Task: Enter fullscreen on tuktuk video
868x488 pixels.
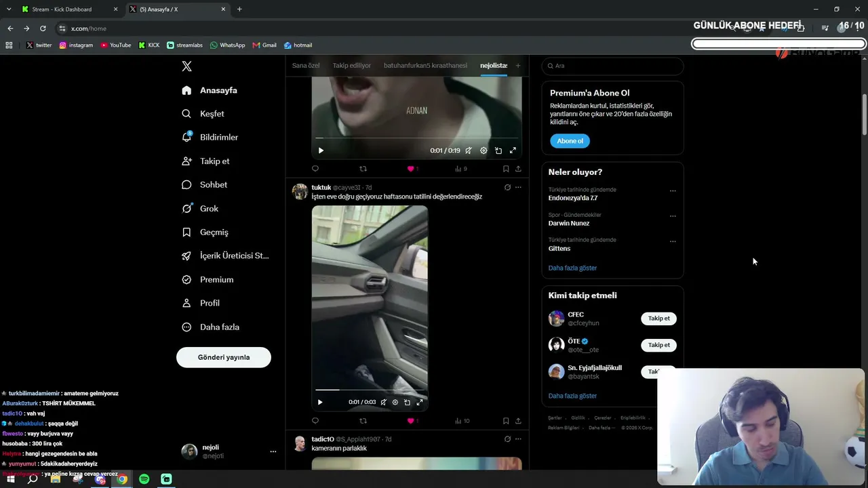Action: 420,402
